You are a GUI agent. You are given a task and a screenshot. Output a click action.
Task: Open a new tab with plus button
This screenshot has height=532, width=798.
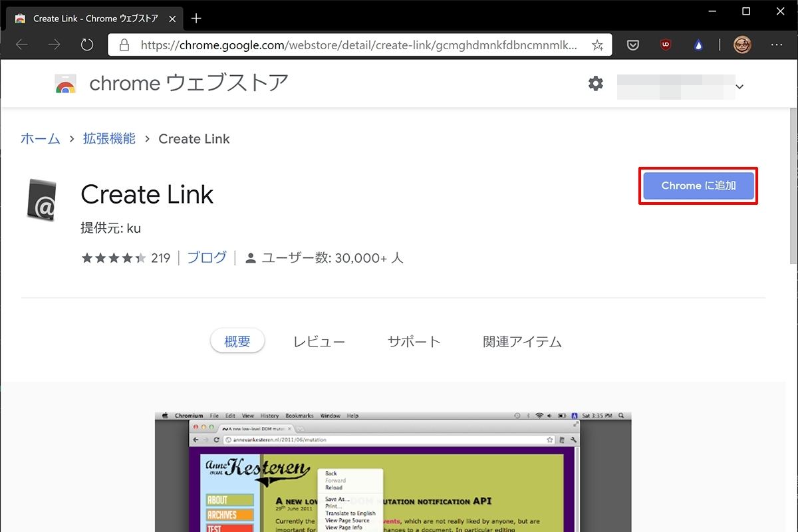point(196,18)
